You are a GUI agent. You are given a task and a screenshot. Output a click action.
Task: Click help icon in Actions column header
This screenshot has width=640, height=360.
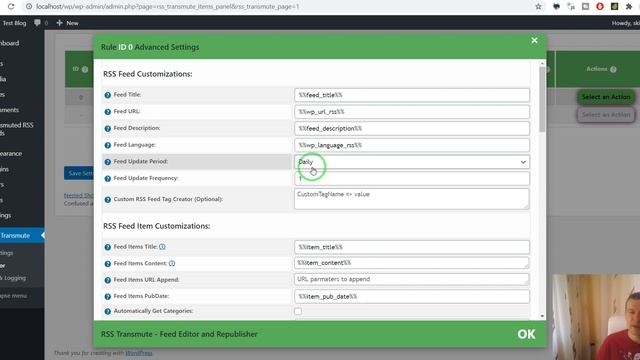[613, 69]
